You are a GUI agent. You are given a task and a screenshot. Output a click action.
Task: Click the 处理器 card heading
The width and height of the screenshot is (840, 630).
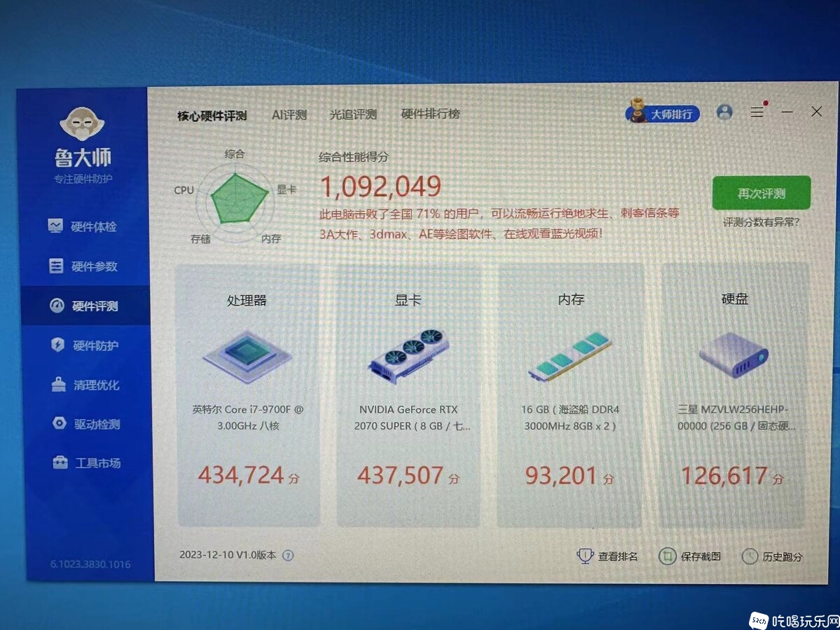[247, 301]
